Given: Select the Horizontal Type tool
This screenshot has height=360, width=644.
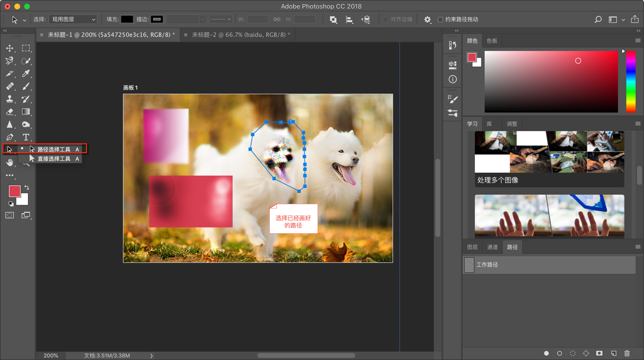Looking at the screenshot, I should point(26,137).
